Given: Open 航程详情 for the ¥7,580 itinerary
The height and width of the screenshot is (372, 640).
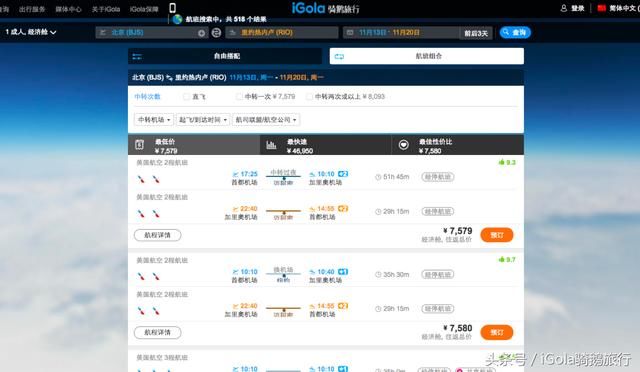Looking at the screenshot, I should pos(158,332).
